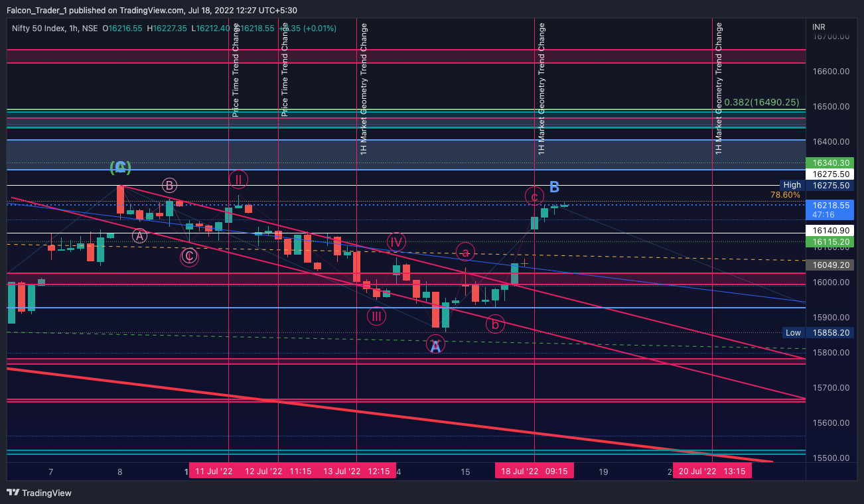Viewport: 864px width, 504px height.
Task: Click Market Geometry Trend Change label above 20 Jul
Action: pyautogui.click(x=719, y=89)
